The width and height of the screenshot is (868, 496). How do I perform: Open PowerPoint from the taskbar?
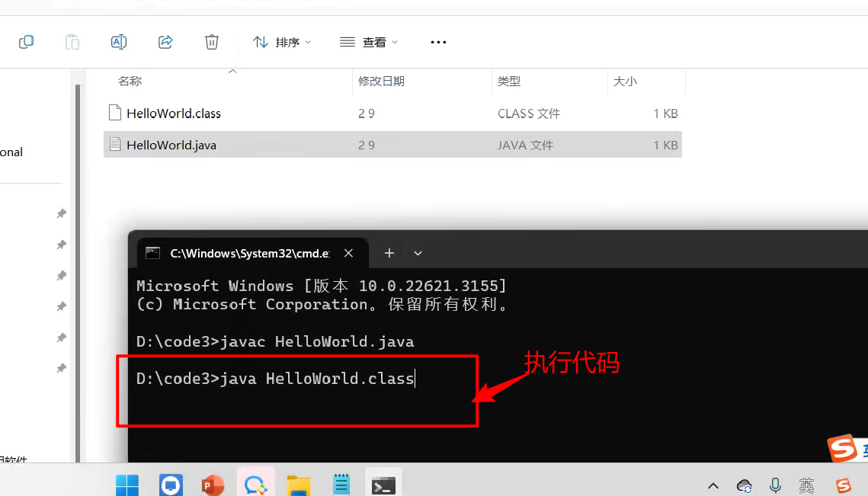coord(213,485)
